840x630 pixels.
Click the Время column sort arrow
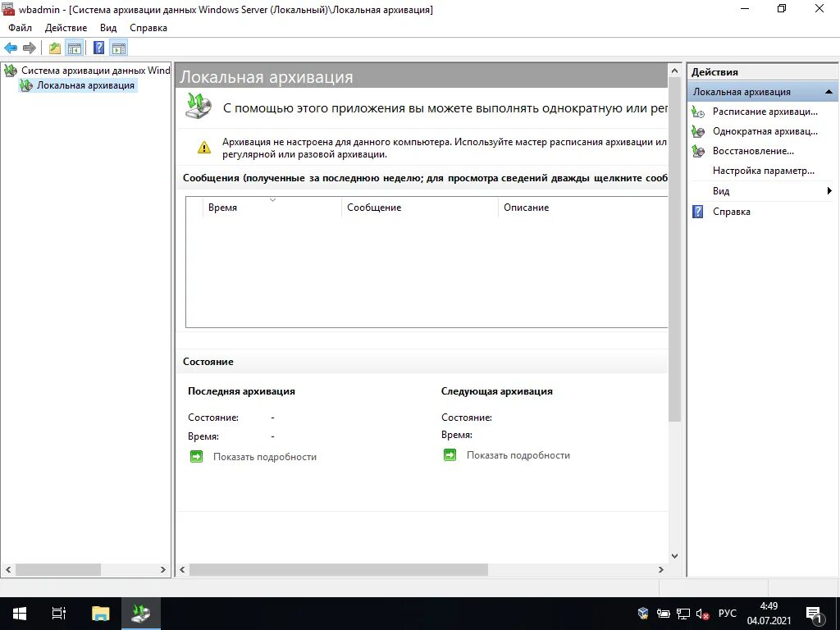[x=272, y=199]
